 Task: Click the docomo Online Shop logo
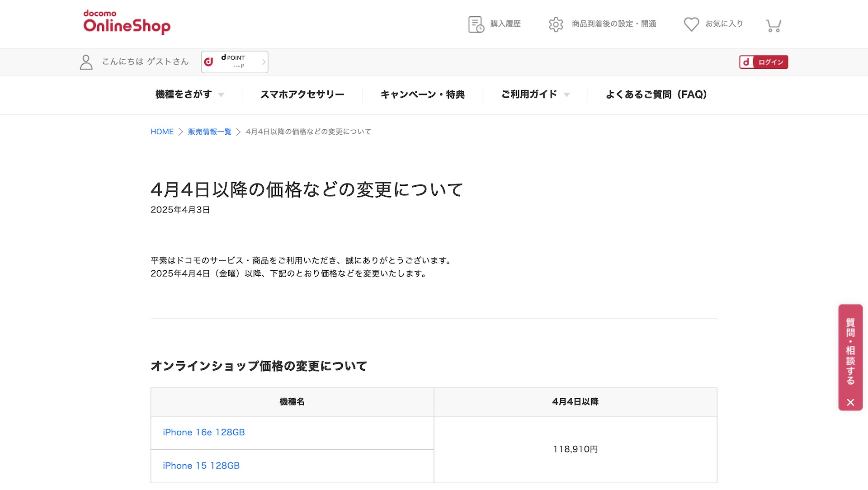(127, 22)
